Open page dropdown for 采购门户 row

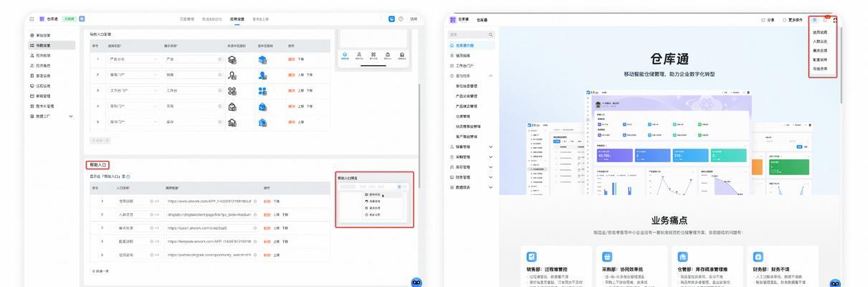tap(133, 106)
